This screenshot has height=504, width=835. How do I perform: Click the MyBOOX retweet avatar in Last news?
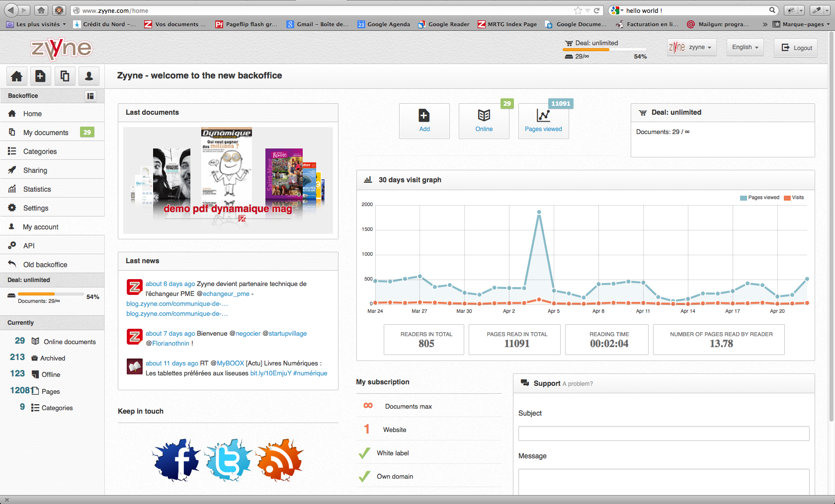click(134, 366)
